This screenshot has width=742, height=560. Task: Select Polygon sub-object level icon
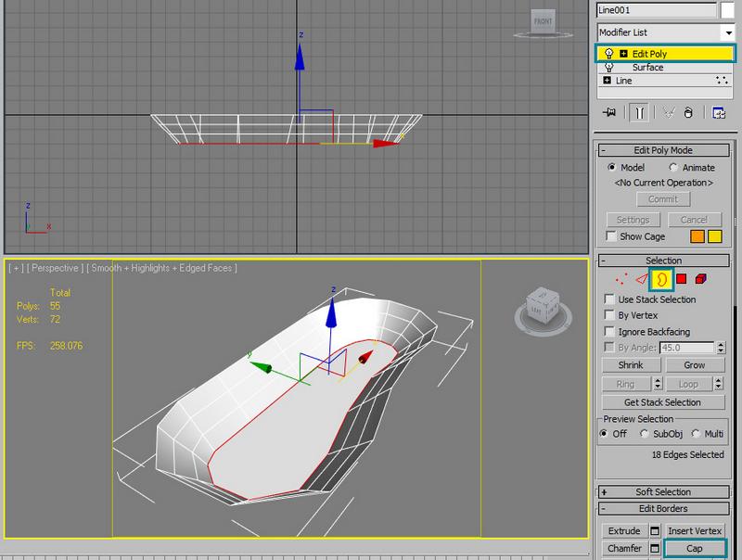click(x=681, y=278)
